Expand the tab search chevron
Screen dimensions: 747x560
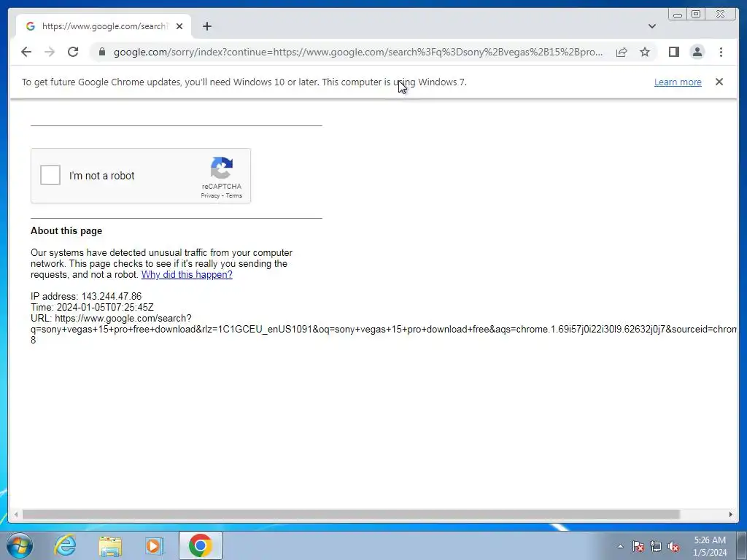(x=652, y=26)
